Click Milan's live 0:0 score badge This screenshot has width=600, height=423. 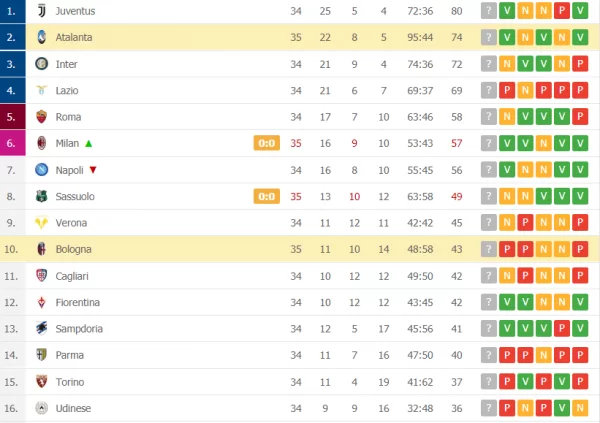tap(267, 143)
